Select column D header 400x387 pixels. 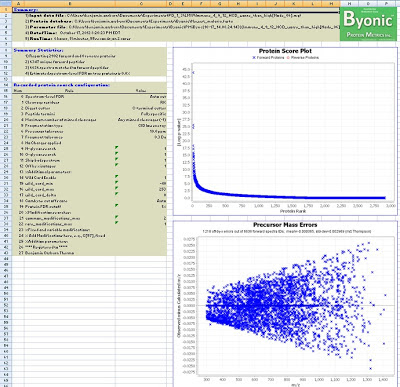[x=171, y=4]
